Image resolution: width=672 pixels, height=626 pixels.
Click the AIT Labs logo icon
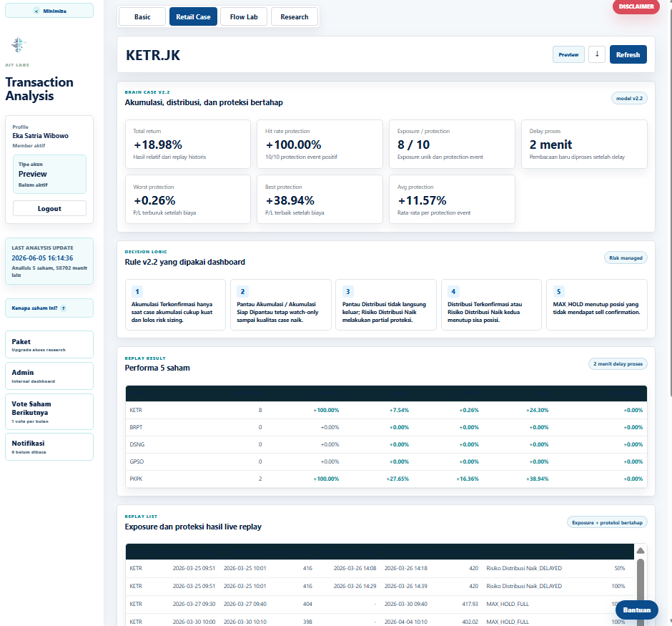[18, 44]
